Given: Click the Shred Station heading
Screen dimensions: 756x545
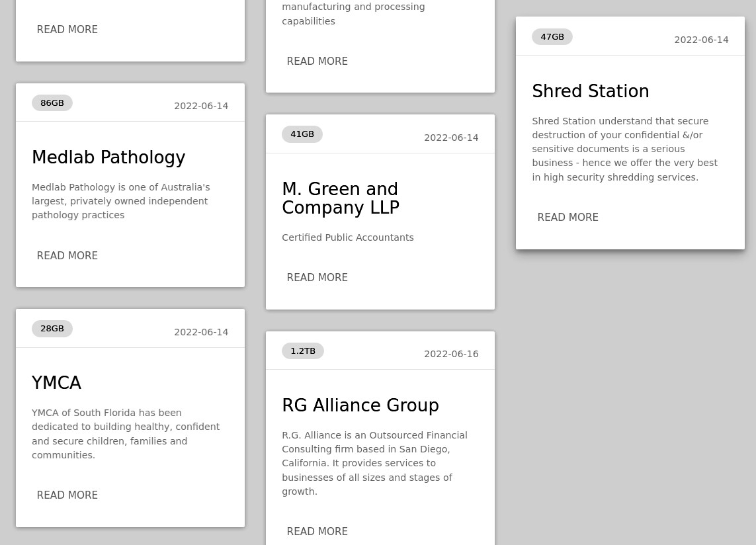Looking at the screenshot, I should (x=591, y=91).
